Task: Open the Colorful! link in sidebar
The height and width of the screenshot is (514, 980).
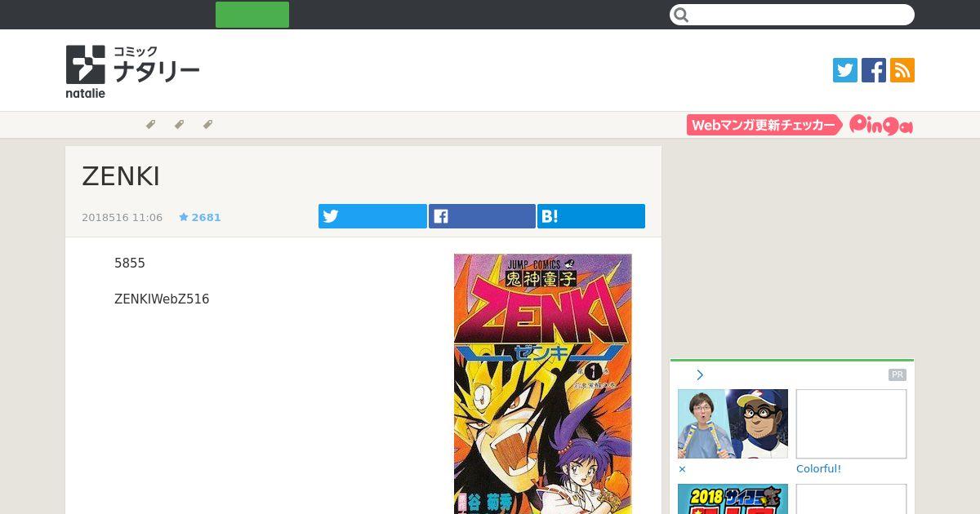Action: [x=818, y=469]
